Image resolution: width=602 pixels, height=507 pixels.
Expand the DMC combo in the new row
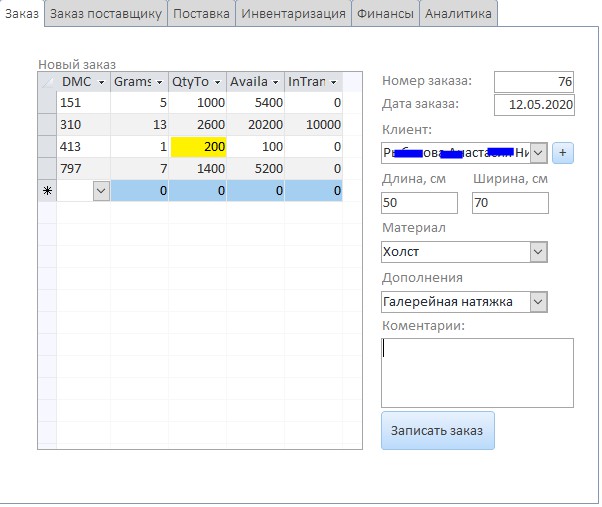click(x=101, y=191)
